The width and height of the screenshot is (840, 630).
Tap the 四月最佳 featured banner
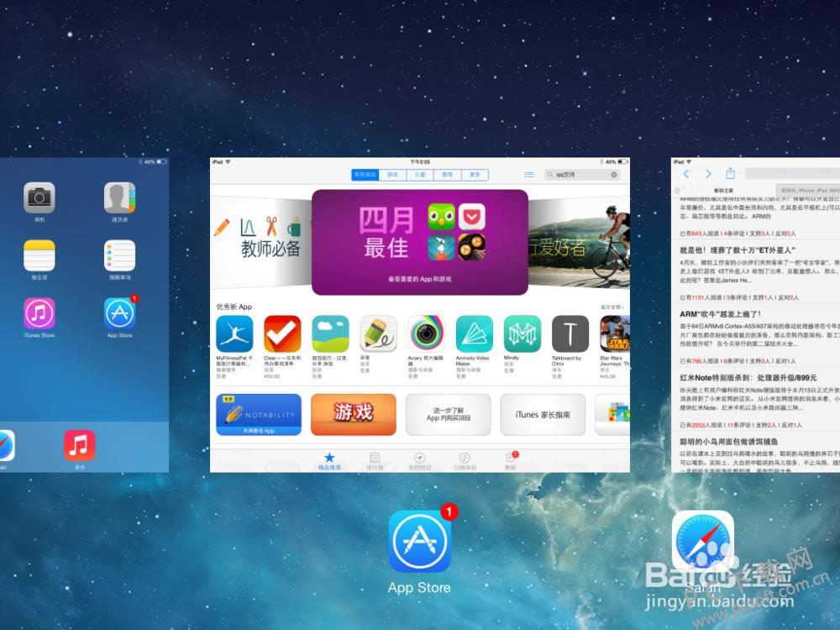point(419,242)
